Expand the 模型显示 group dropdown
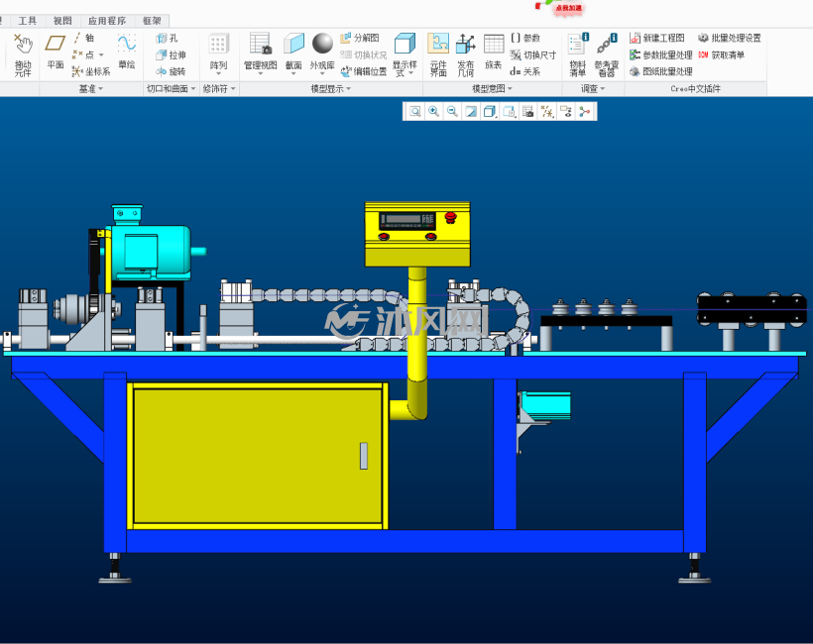 click(331, 88)
